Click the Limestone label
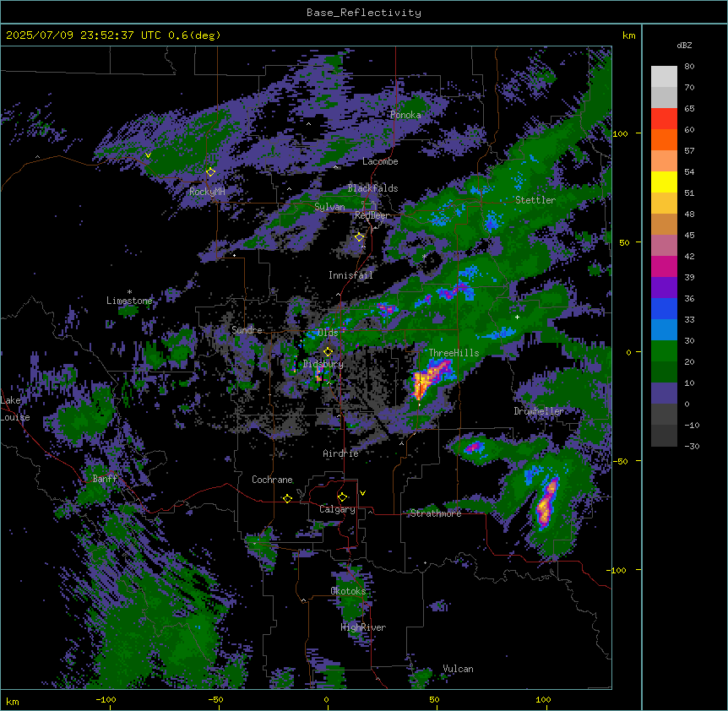The image size is (728, 711). click(x=129, y=301)
